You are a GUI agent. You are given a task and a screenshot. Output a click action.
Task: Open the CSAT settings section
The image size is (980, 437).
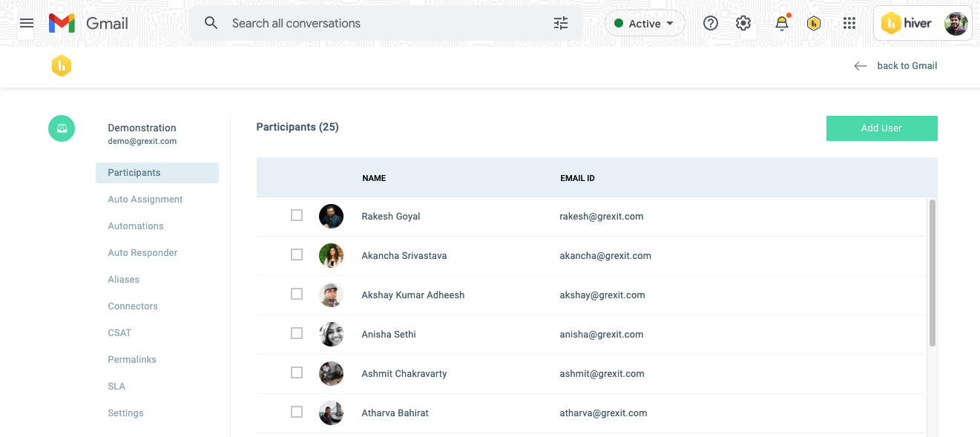119,332
